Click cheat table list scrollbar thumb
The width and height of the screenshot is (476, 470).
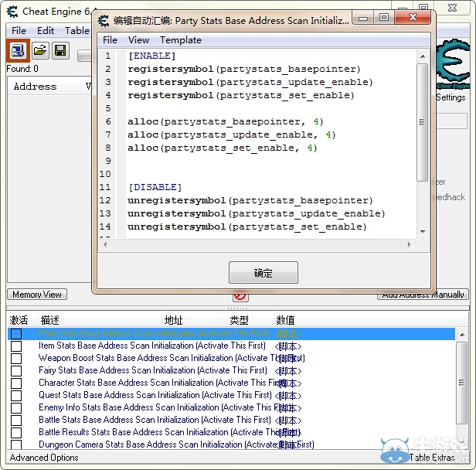pyautogui.click(x=462, y=383)
